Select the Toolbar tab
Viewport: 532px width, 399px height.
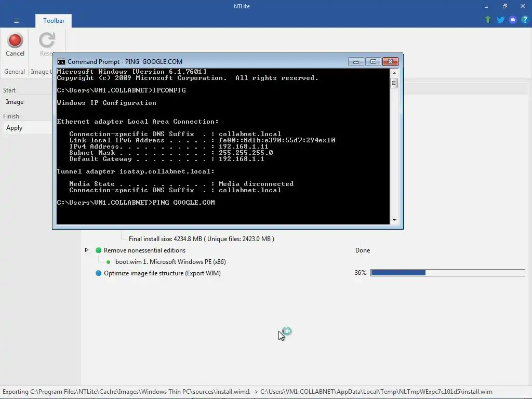(54, 21)
